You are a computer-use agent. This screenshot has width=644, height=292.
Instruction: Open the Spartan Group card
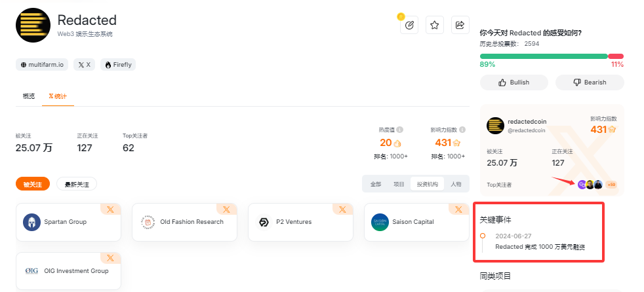click(68, 222)
